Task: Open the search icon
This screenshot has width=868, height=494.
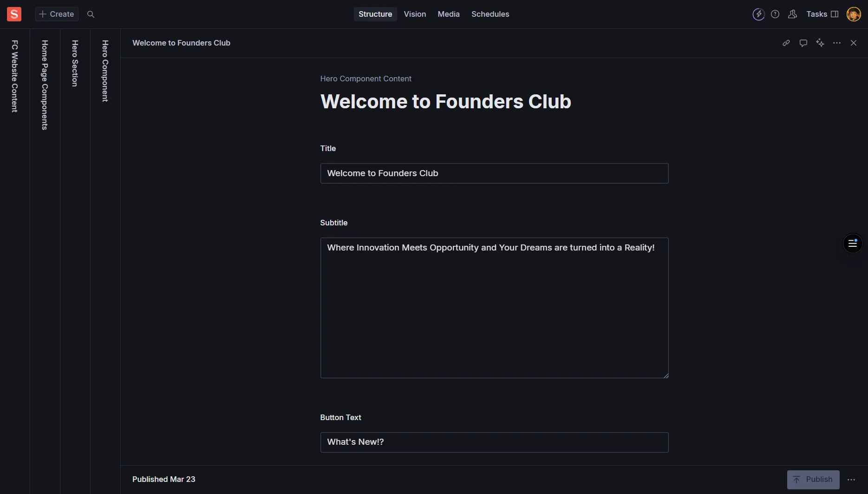Action: point(91,14)
